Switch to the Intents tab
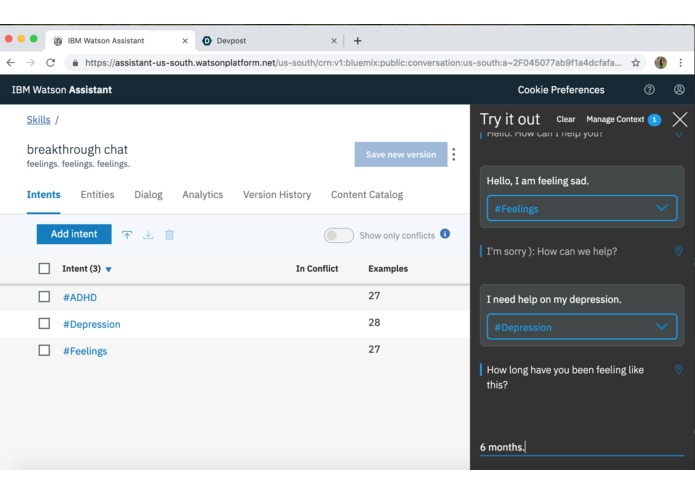This screenshot has width=695, height=494. [x=43, y=194]
